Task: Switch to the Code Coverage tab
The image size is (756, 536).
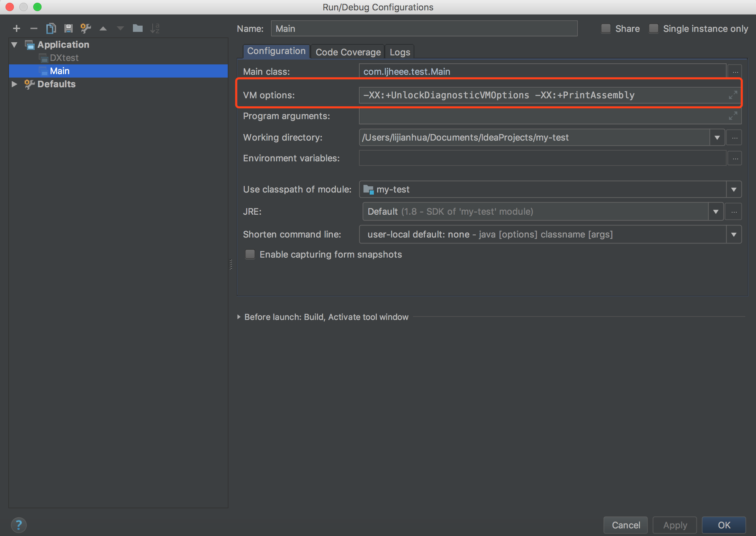Action: coord(348,52)
